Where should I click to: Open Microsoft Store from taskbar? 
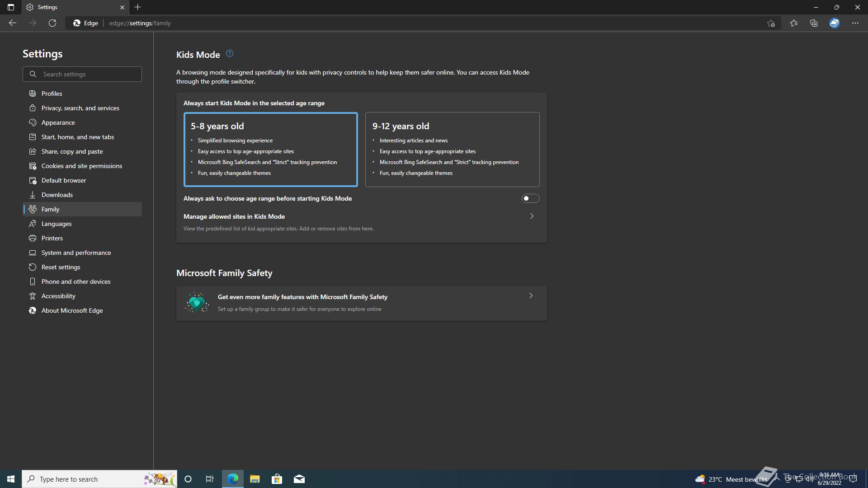[x=277, y=479]
